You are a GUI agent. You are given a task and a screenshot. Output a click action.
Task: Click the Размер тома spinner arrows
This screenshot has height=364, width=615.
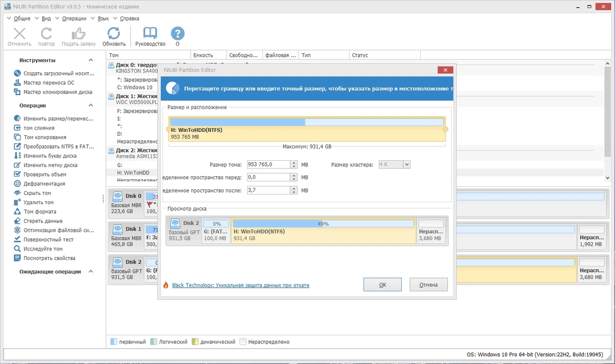294,164
